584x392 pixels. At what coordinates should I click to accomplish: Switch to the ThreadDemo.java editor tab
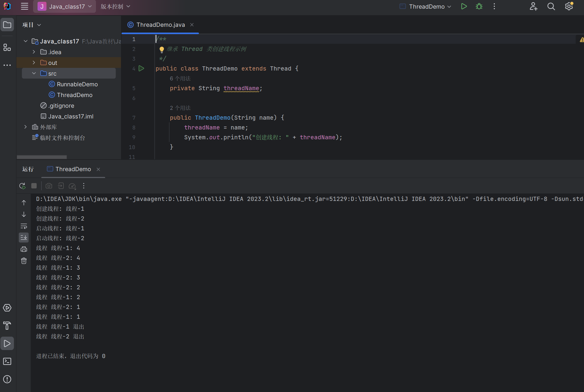160,25
